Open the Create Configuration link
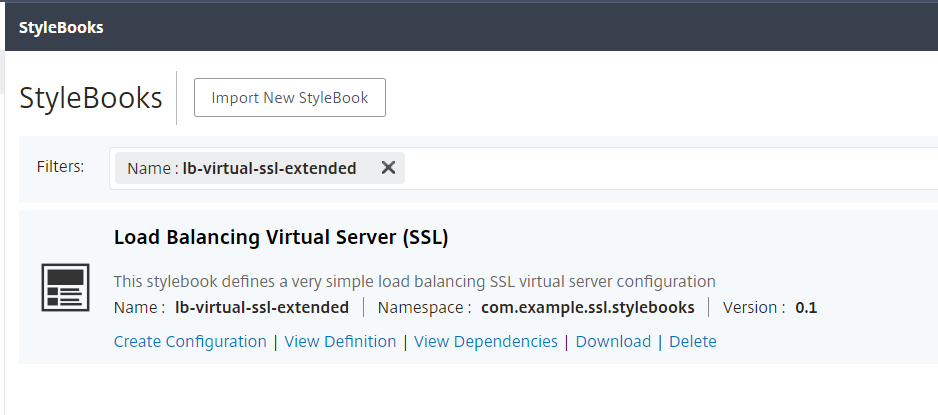This screenshot has height=415, width=938. (190, 341)
